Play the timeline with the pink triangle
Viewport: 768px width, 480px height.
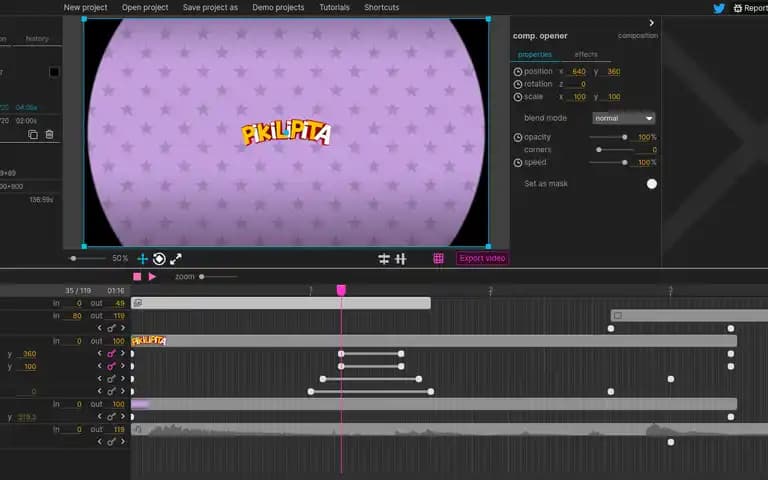pos(152,277)
